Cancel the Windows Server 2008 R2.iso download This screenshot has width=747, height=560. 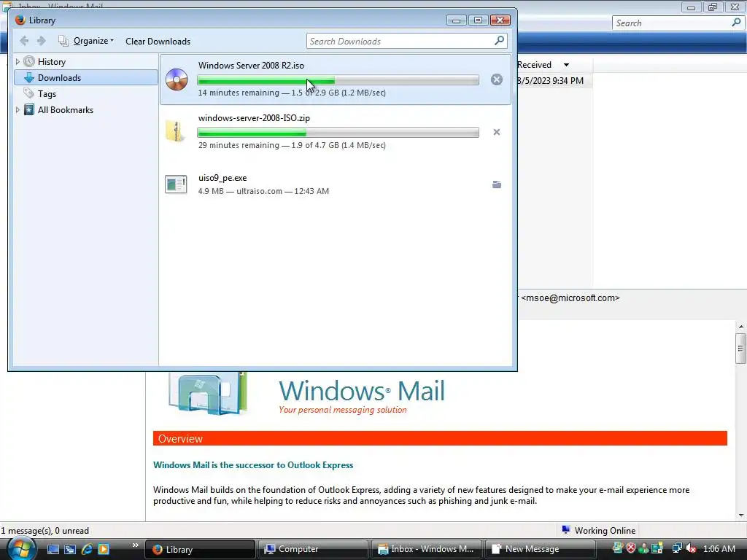[x=496, y=79]
